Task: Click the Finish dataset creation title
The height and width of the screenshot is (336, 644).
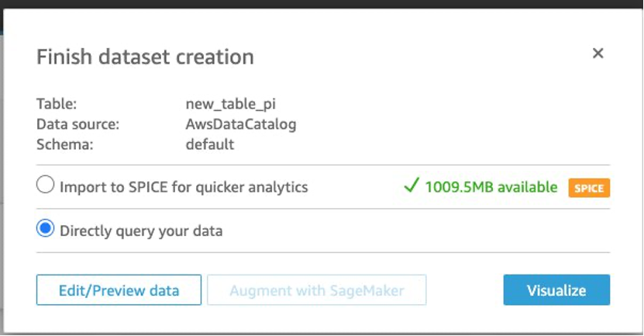Action: pyautogui.click(x=145, y=57)
